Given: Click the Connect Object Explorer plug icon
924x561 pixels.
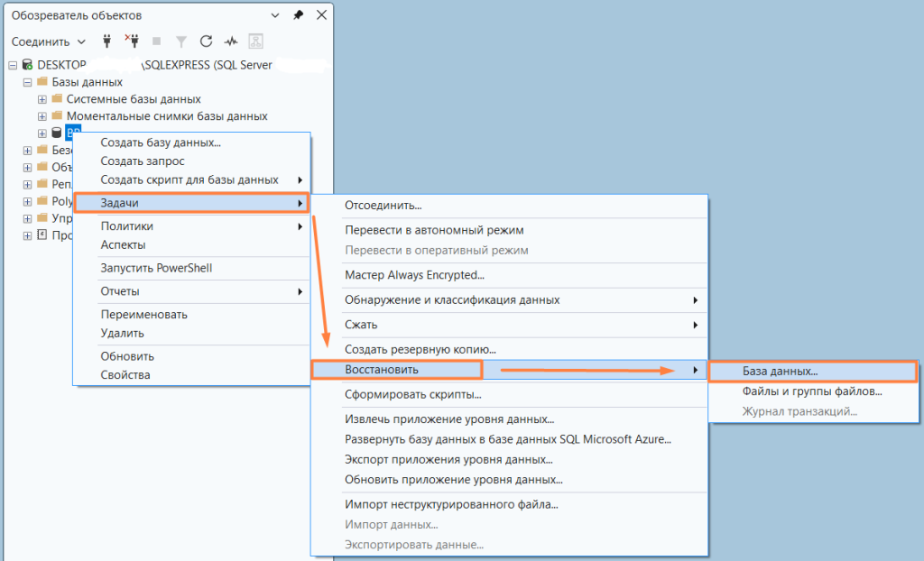Looking at the screenshot, I should pyautogui.click(x=106, y=41).
